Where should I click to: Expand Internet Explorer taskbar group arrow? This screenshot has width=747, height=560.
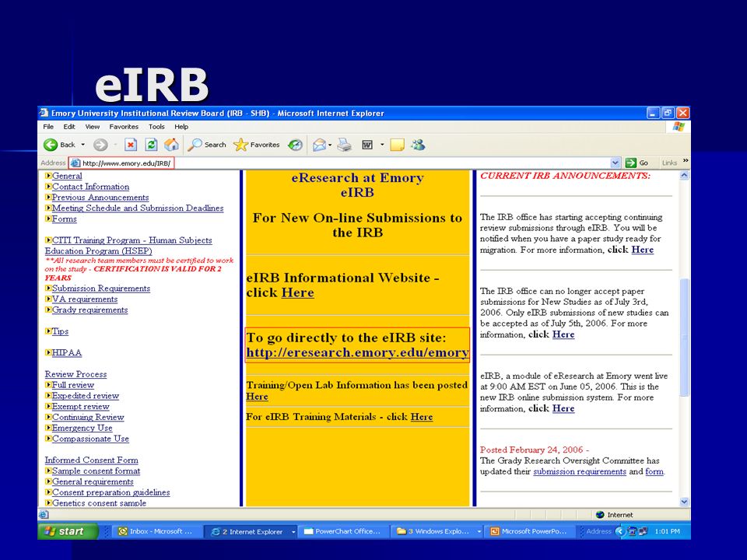coord(293,532)
